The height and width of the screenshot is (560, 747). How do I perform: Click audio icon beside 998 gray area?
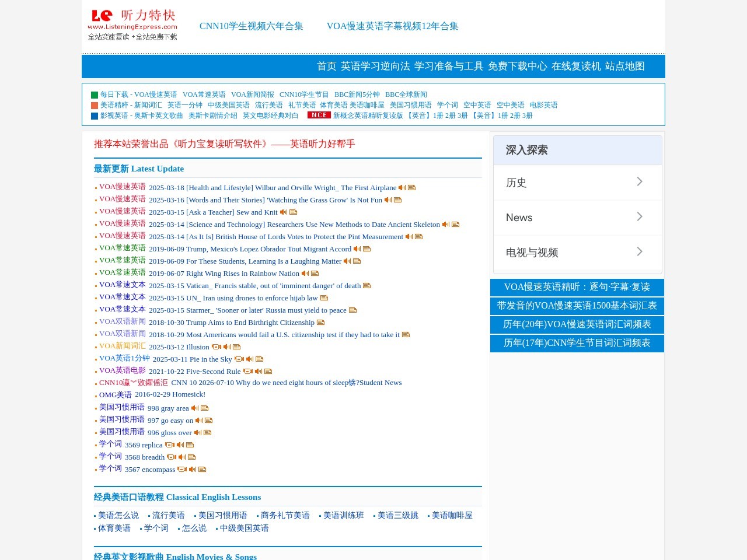[x=195, y=408]
